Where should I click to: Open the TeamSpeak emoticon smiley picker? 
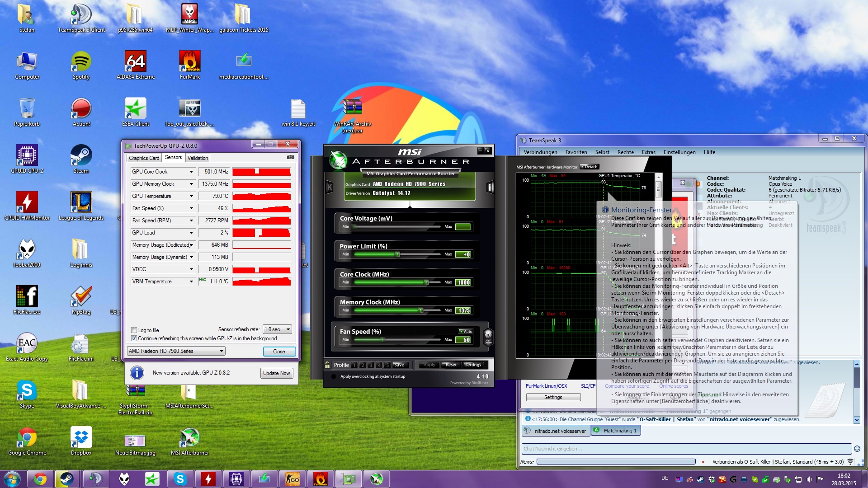pyautogui.click(x=856, y=449)
